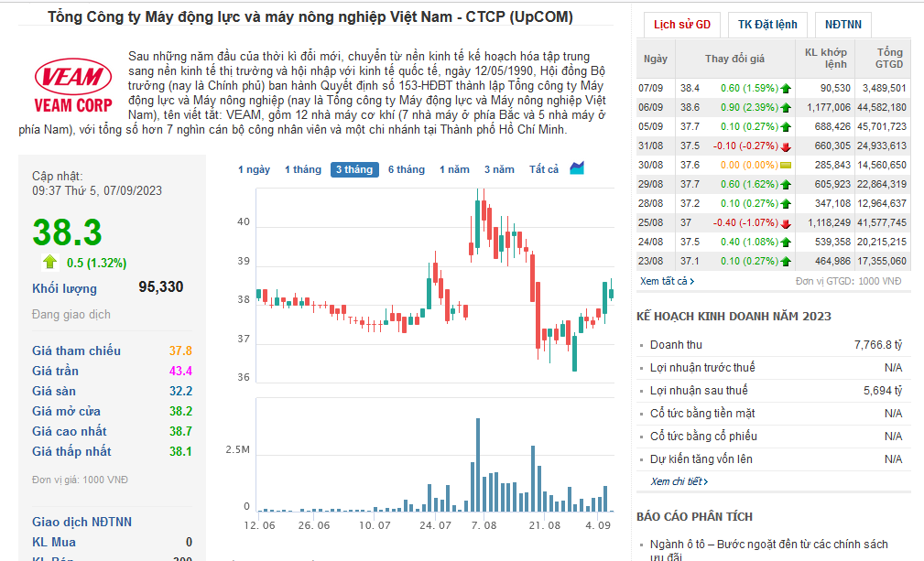Screen dimensions: 924x561
Task: Click green up arrow in 07/09 row
Action: 786,89
